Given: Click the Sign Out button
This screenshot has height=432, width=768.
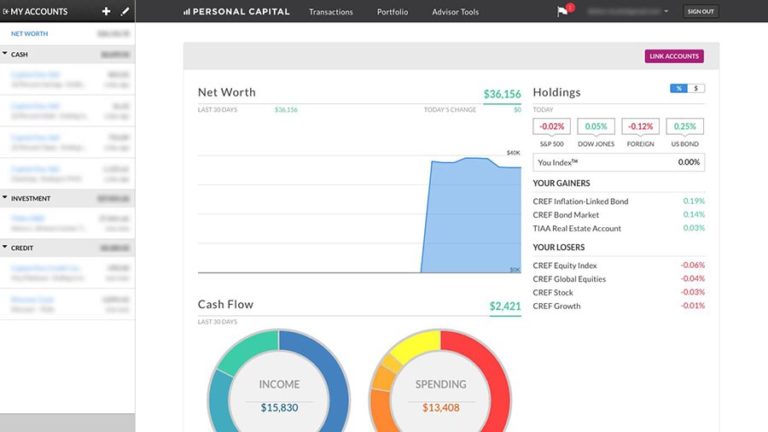Looking at the screenshot, I should (700, 11).
